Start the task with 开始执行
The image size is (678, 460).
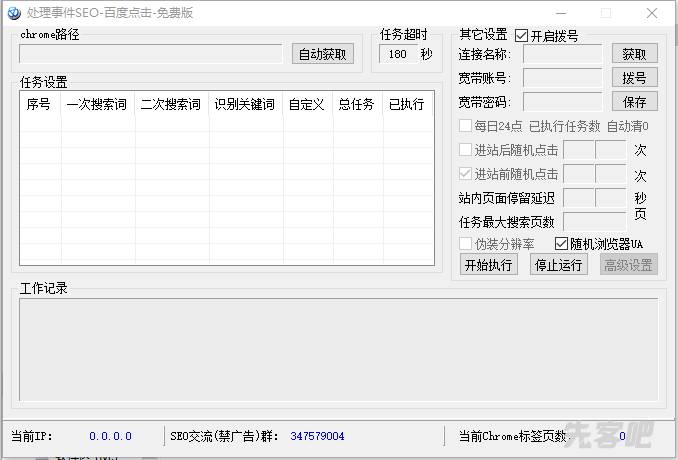tap(488, 265)
